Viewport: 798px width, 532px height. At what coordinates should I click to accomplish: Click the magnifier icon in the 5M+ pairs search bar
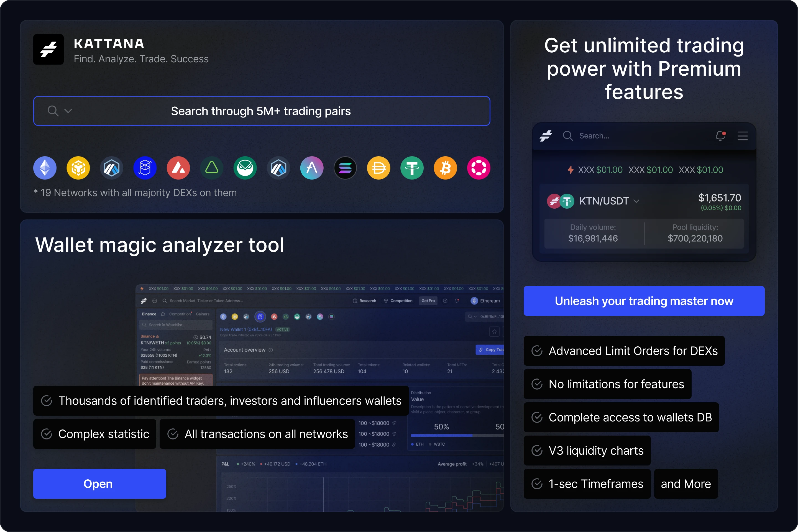[53, 111]
